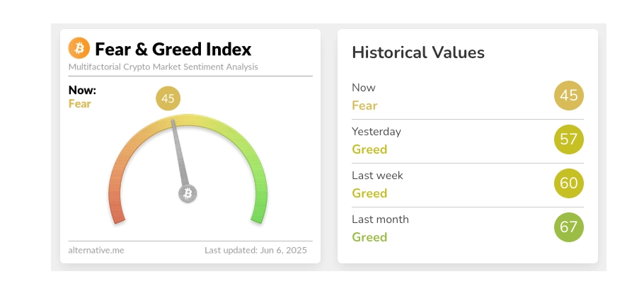
Task: Select the Last week row label
Action: [x=377, y=176]
